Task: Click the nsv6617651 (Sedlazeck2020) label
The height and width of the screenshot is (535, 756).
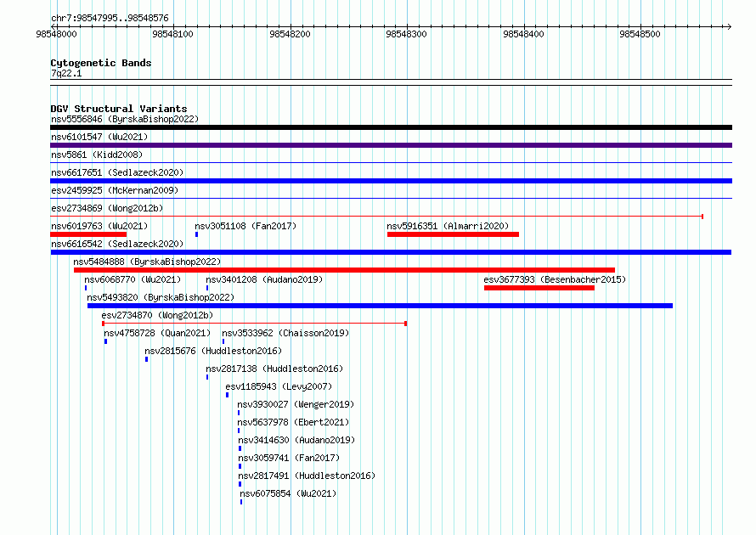Action: point(117,172)
